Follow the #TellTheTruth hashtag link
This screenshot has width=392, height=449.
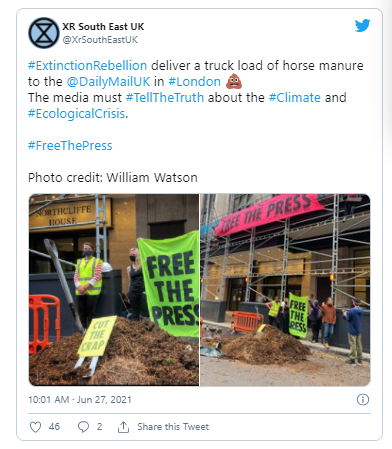click(x=165, y=97)
